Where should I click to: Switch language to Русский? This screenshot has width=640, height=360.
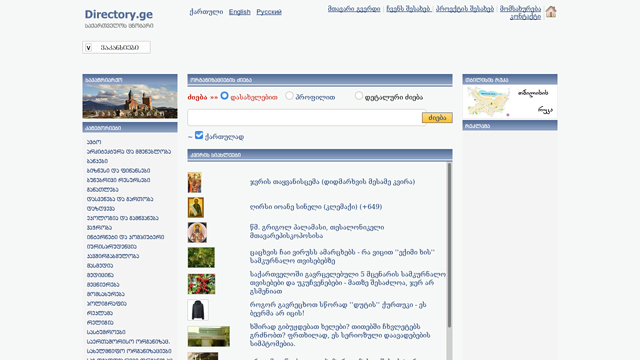[269, 12]
